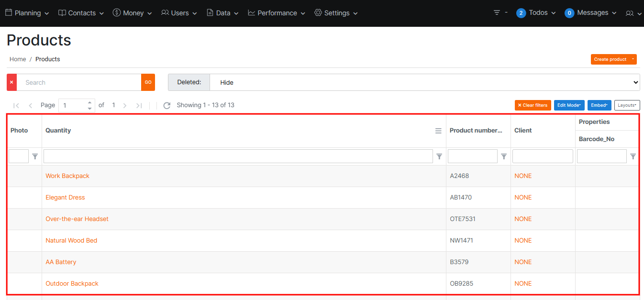
Task: Click the next page arrow icon
Action: point(125,105)
